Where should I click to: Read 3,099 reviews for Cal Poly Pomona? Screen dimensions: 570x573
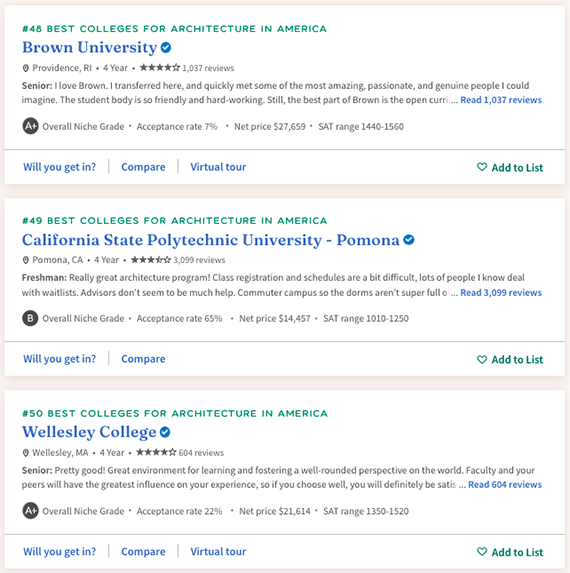tap(501, 292)
